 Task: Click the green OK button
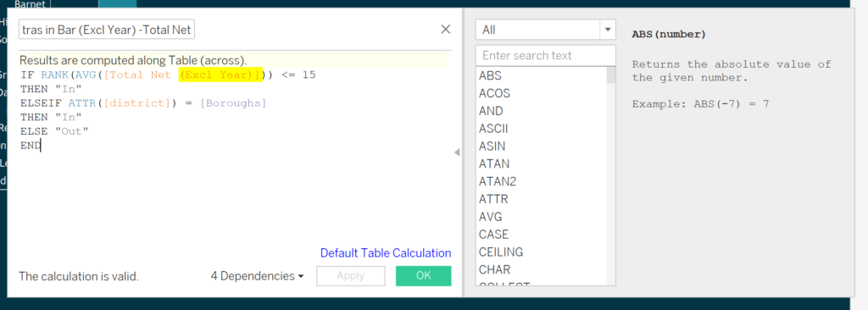click(x=424, y=275)
